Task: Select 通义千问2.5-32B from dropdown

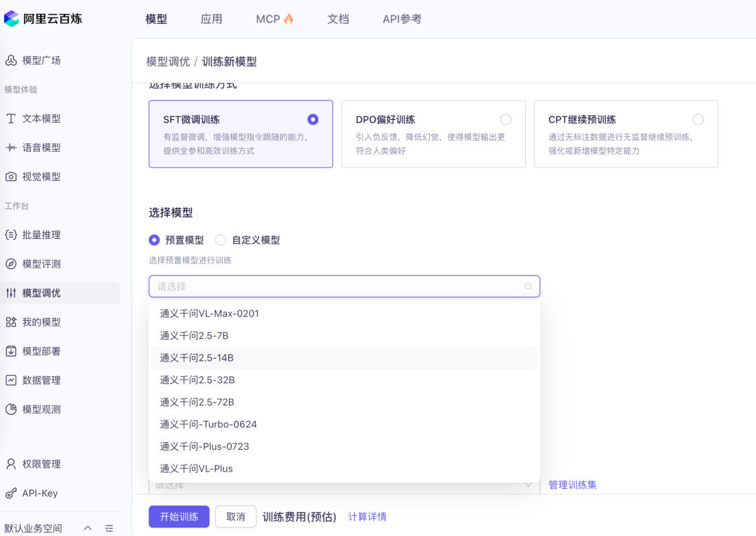Action: [x=344, y=380]
